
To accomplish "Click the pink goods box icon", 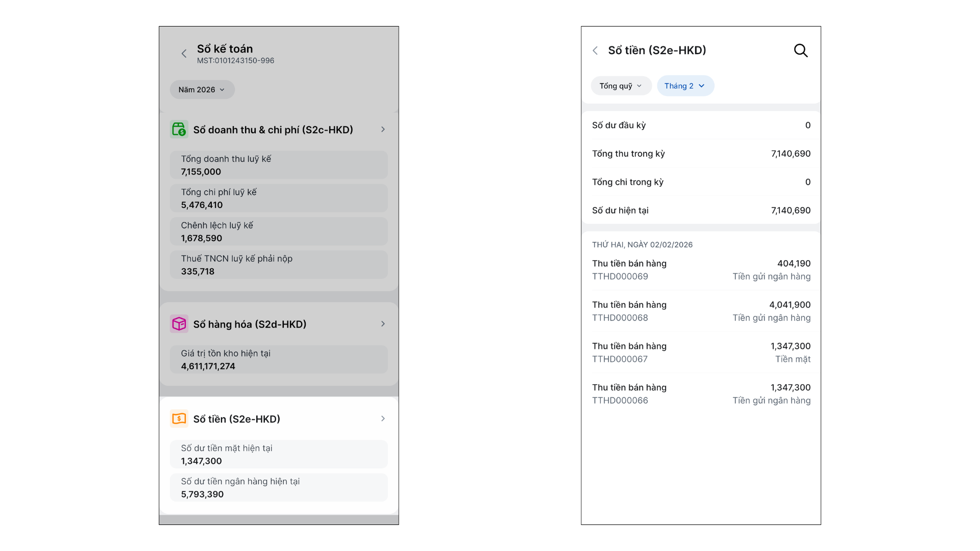I will (x=179, y=324).
